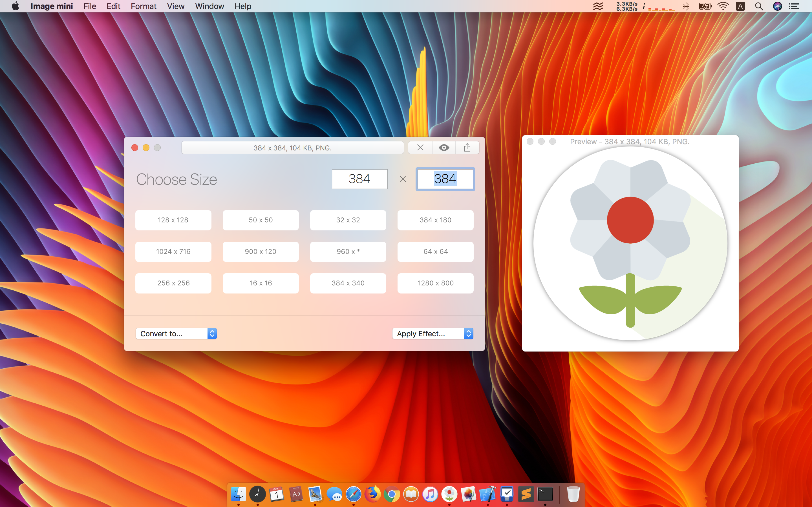Viewport: 812px width, 507px height.
Task: Click the width input field
Action: tap(359, 179)
